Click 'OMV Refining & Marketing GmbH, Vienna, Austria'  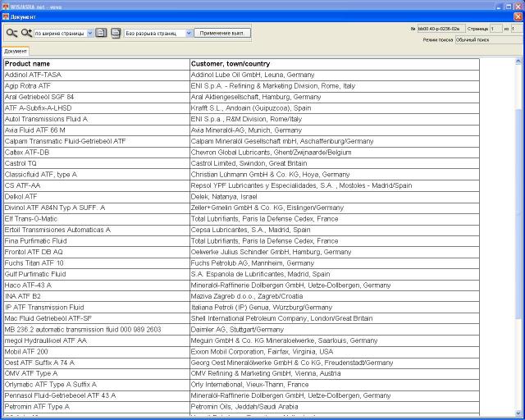[x=335, y=373]
